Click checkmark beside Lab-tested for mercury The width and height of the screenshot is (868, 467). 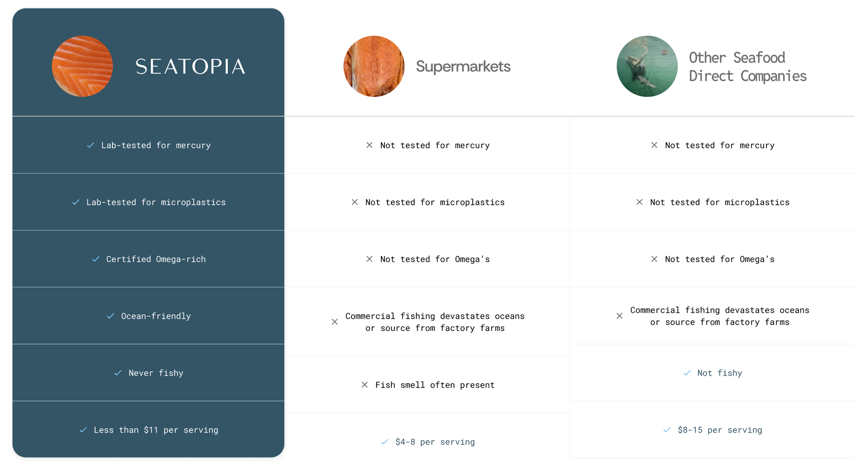(90, 145)
